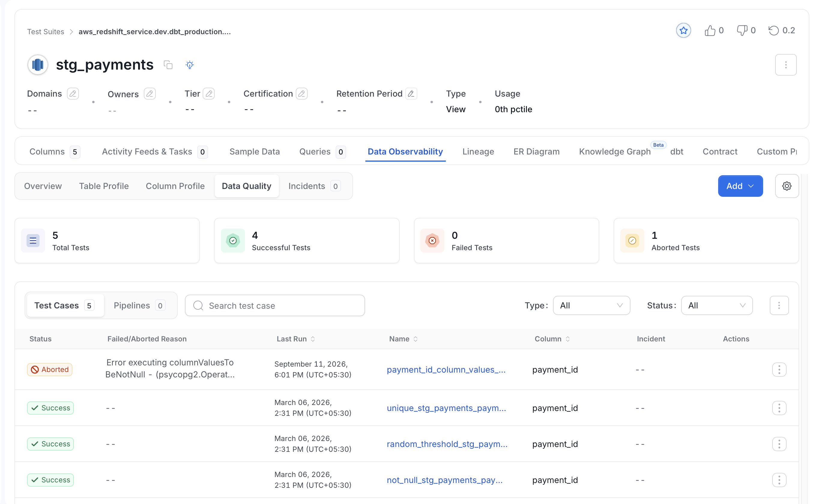Open actions for not_null_stg_payments row
The height and width of the screenshot is (504, 813).
[x=779, y=480]
